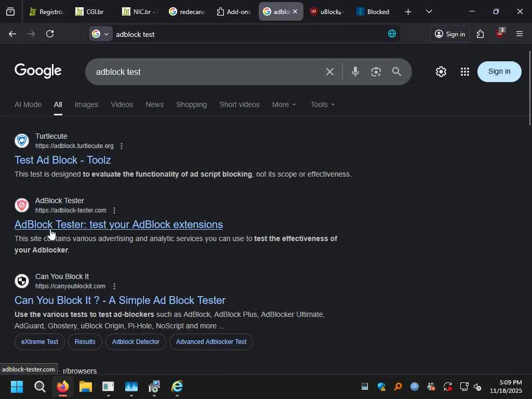Clear the Google search query
Screen dimensions: 532x399
[x=330, y=72]
